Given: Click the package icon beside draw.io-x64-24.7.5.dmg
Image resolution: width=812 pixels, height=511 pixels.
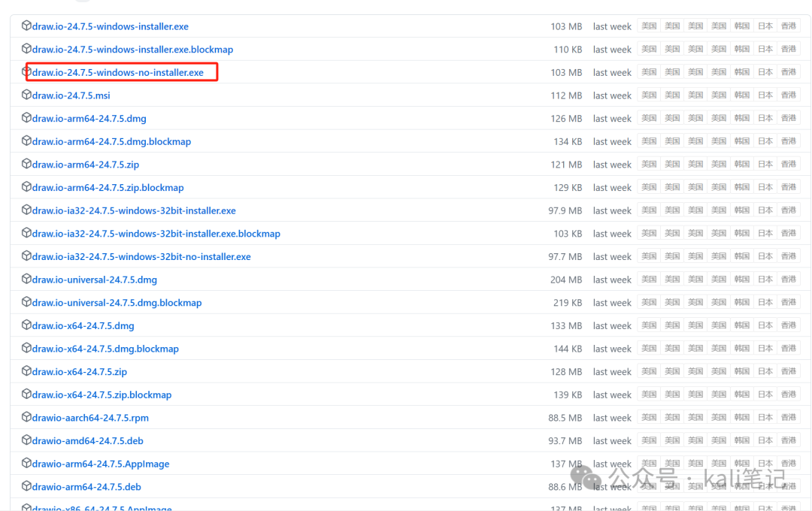Looking at the screenshot, I should (x=26, y=325).
